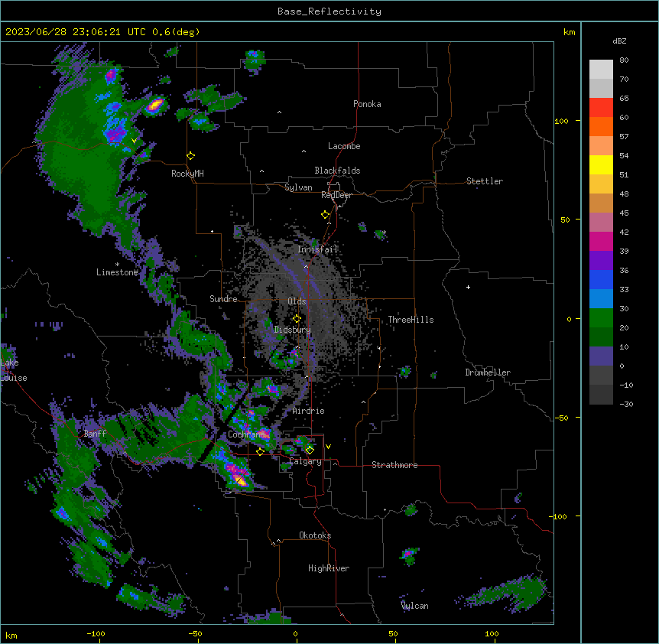
Task: Click the Blackfalds city label
Action: click(x=337, y=171)
